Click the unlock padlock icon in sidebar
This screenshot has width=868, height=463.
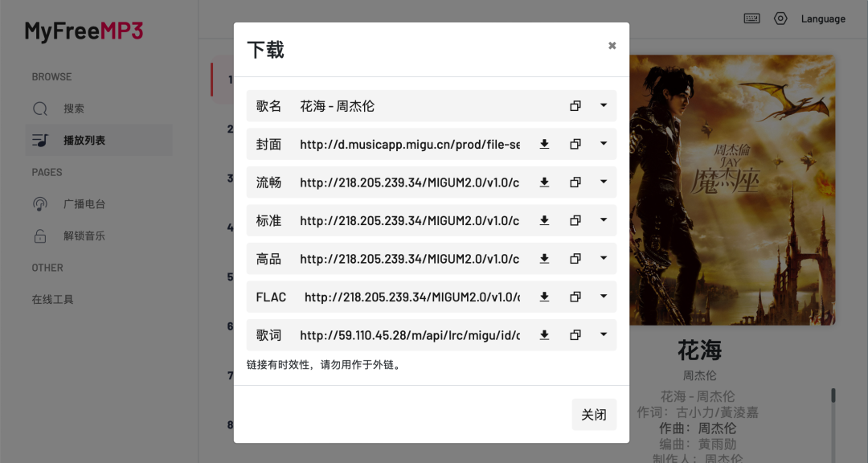tap(40, 236)
